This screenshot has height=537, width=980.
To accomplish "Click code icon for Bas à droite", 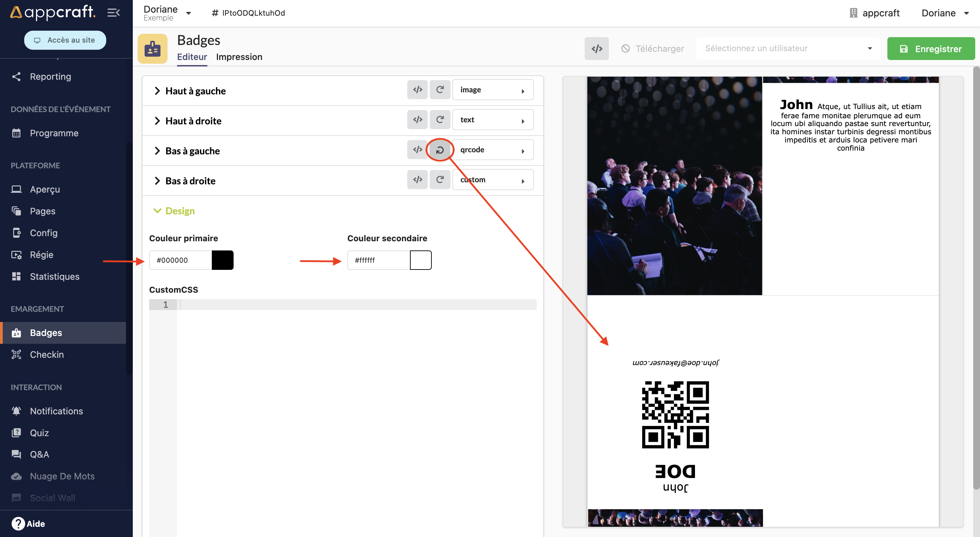I will point(417,180).
